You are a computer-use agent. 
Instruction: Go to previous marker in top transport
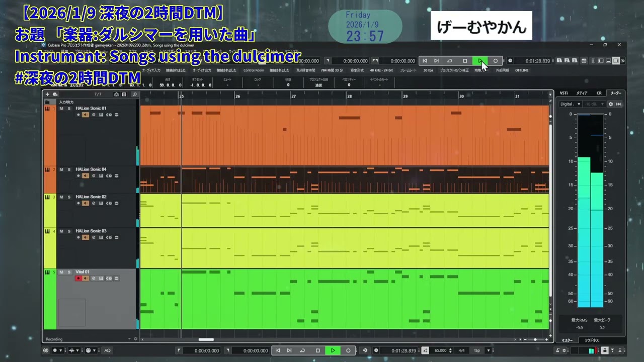point(425,61)
